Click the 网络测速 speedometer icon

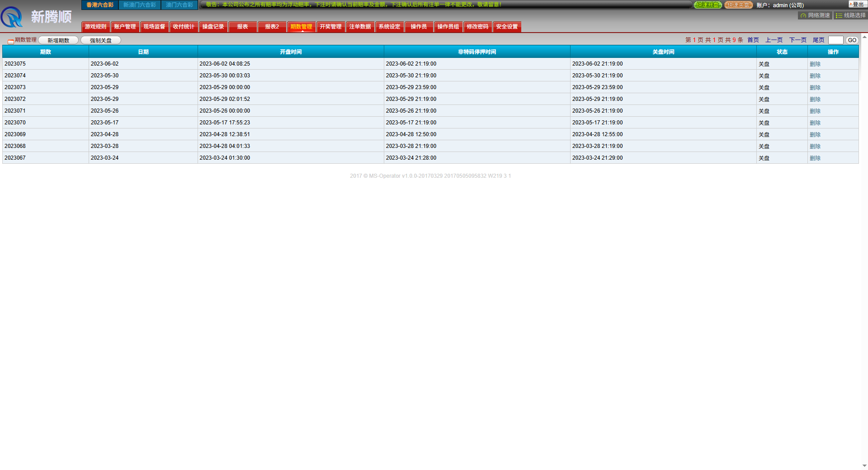click(x=803, y=15)
